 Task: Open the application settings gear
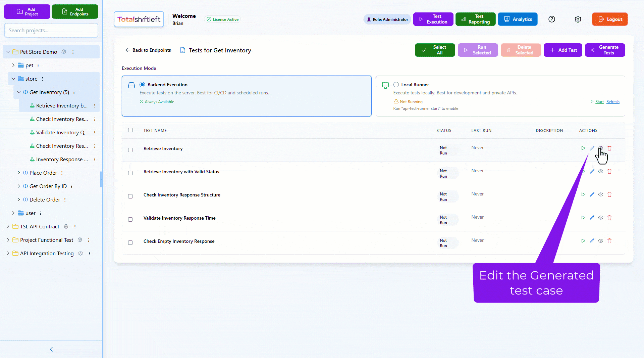pyautogui.click(x=578, y=19)
